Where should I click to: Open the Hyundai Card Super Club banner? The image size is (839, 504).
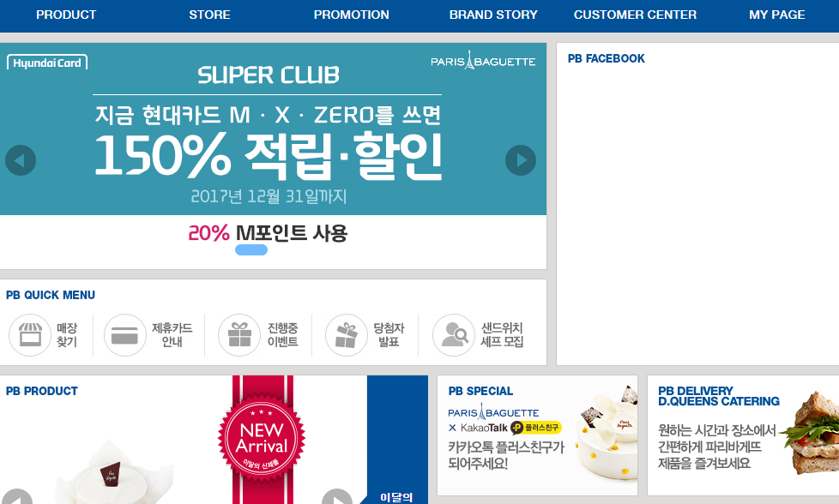[x=273, y=129]
